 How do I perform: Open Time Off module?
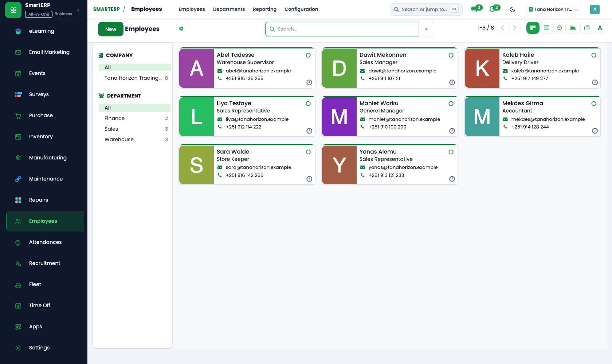click(45, 305)
